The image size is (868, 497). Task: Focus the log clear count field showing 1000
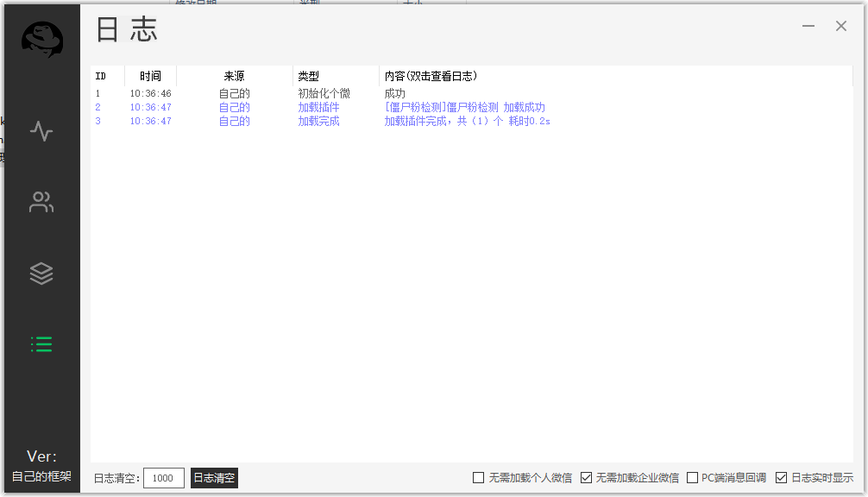(x=163, y=478)
